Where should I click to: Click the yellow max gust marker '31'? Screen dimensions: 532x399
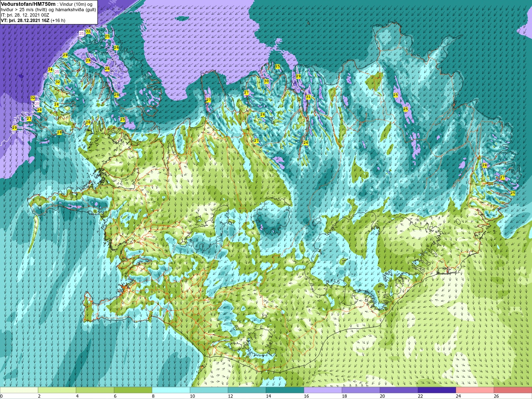coord(308,97)
